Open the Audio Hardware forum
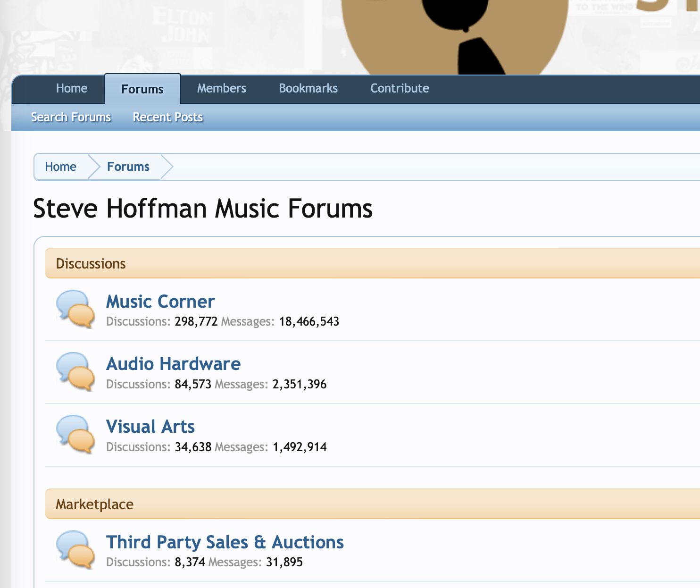700x588 pixels. click(x=174, y=364)
